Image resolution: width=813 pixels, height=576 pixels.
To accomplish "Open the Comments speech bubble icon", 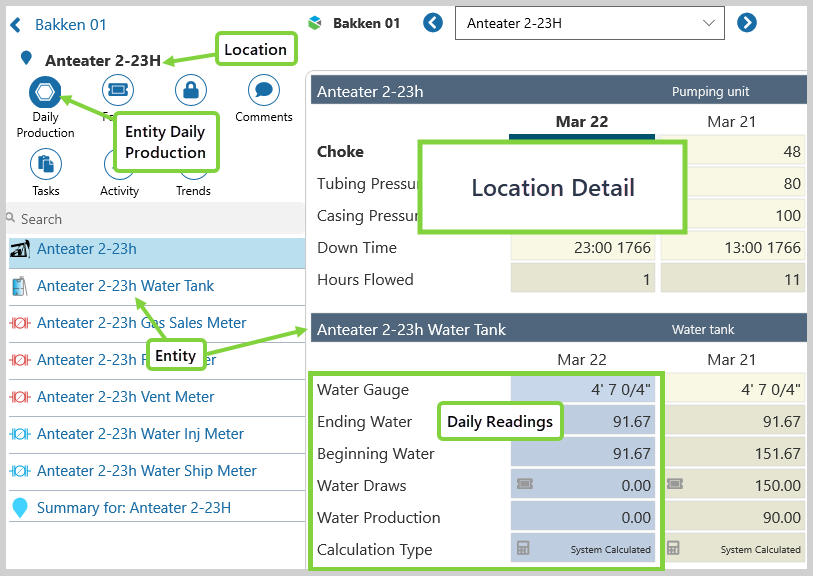I will click(x=264, y=90).
